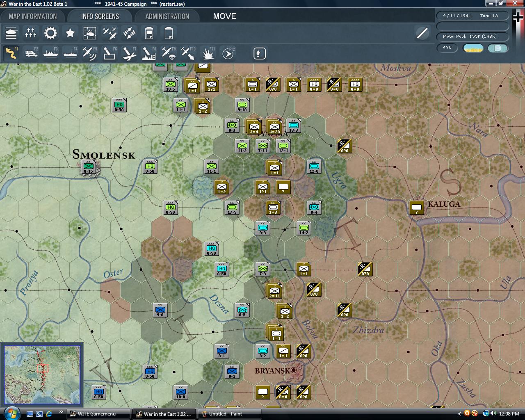
Task: Select F2 rail move mode
Action: pyautogui.click(x=31, y=53)
